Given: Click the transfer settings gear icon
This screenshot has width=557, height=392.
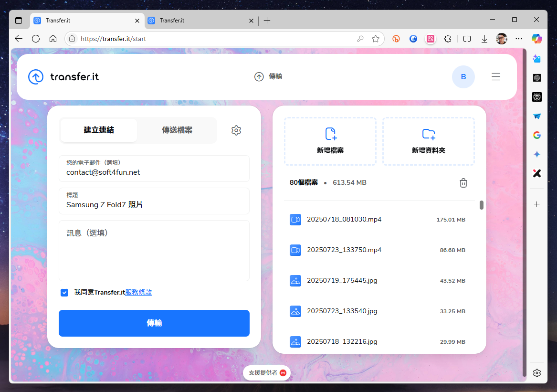Looking at the screenshot, I should (236, 130).
